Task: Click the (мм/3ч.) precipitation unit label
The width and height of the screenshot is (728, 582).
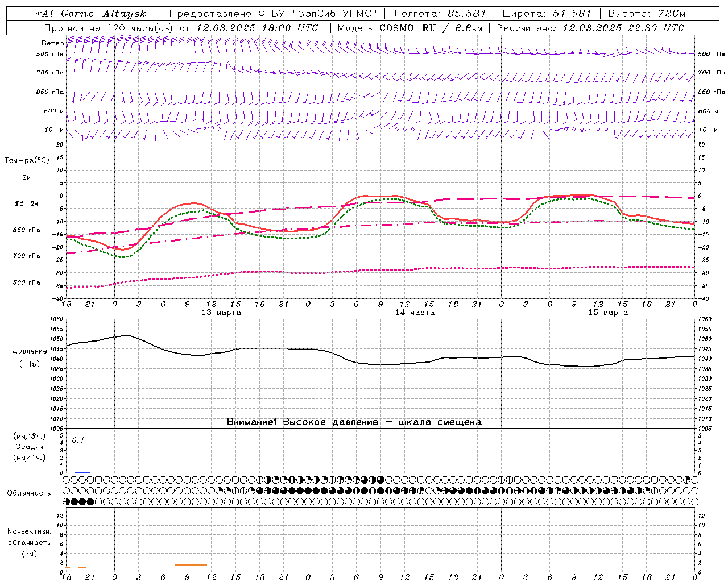Action: click(x=29, y=436)
